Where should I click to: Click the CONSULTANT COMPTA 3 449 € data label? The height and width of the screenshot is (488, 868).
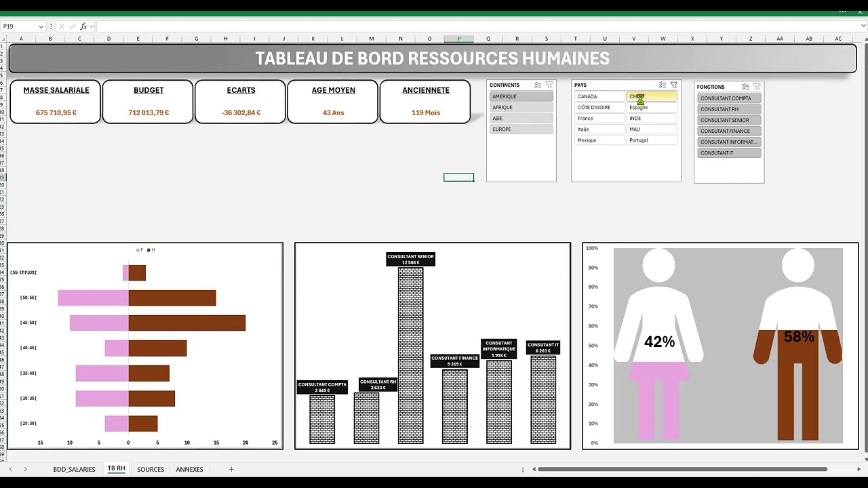coord(322,388)
